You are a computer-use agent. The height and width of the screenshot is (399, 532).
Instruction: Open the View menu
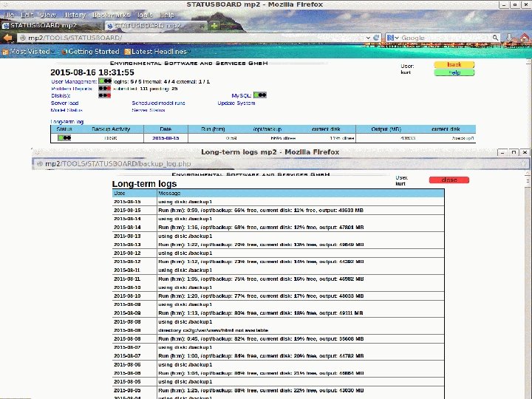[x=47, y=15]
